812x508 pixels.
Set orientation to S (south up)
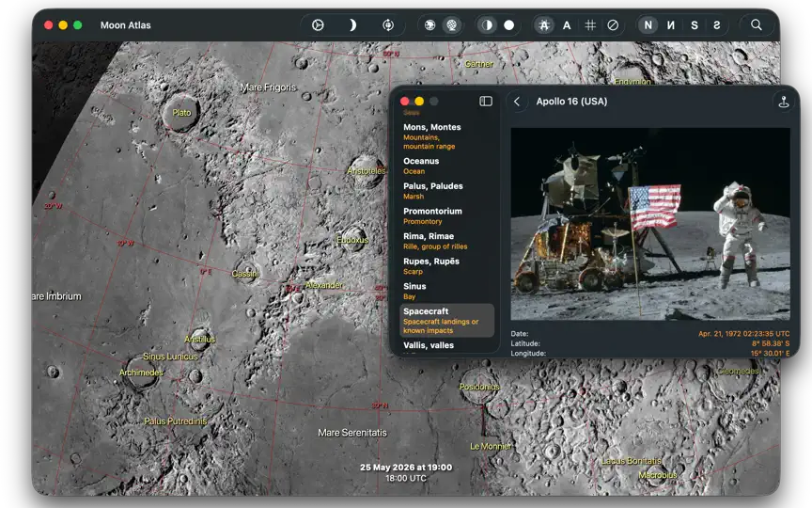[695, 24]
